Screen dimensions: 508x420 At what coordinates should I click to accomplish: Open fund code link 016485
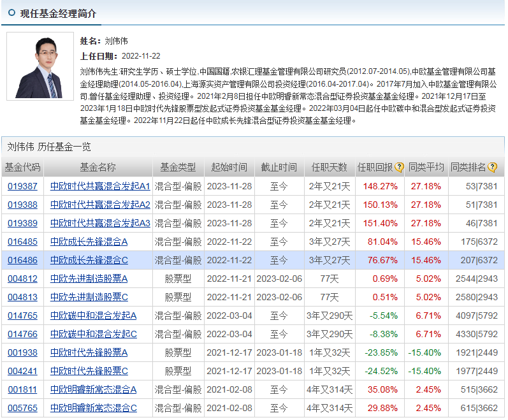click(x=22, y=242)
